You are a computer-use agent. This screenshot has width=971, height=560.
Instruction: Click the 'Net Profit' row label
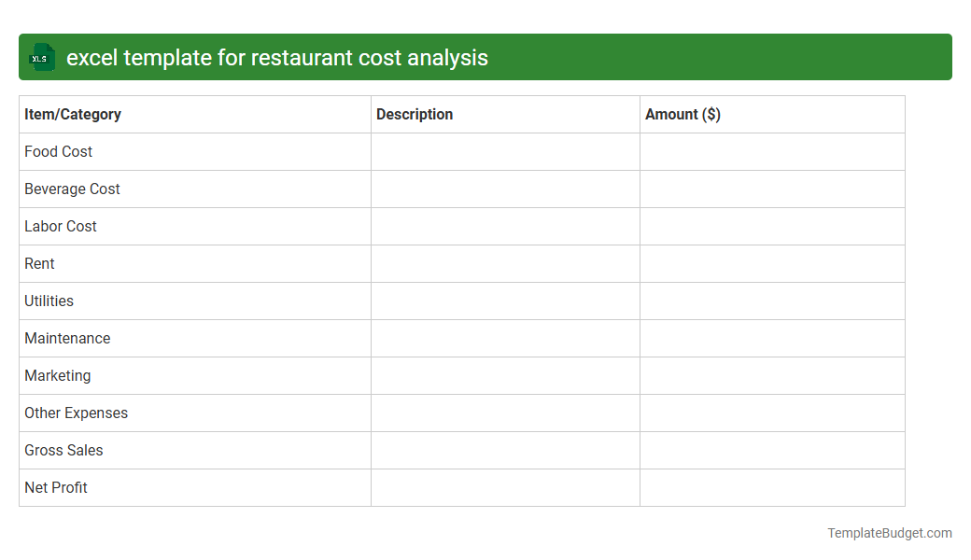pyautogui.click(x=55, y=487)
